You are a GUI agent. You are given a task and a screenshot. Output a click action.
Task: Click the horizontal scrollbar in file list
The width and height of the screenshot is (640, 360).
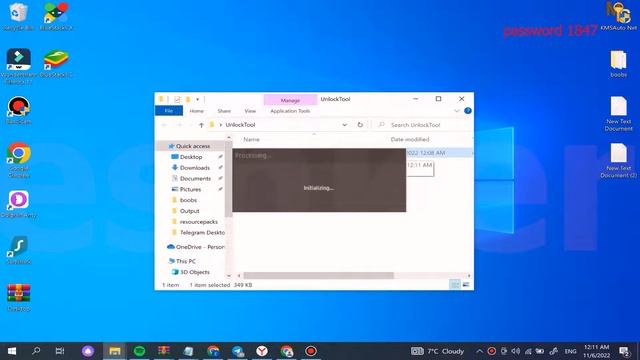click(x=318, y=276)
